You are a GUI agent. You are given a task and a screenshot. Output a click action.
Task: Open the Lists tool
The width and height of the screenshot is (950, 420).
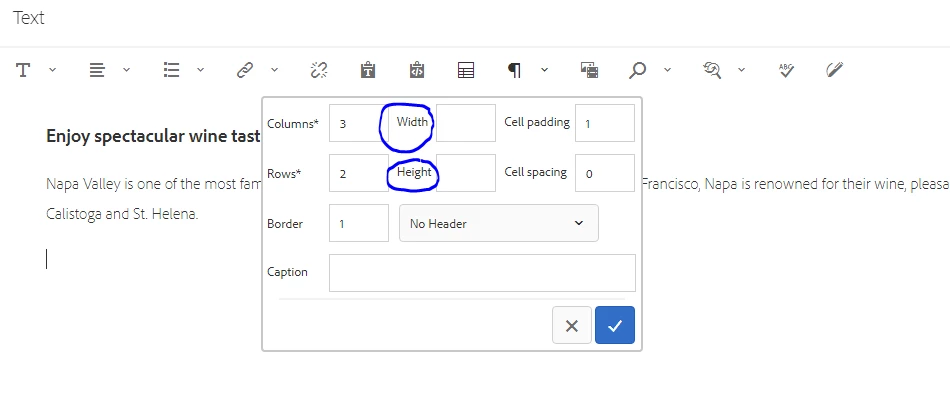click(x=171, y=70)
